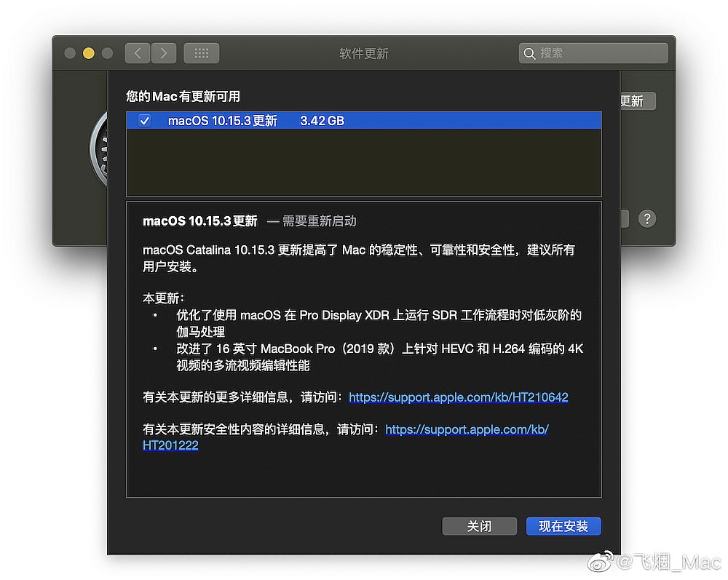The width and height of the screenshot is (728, 580).
Task: Click the yellow minimize window button
Action: (x=89, y=53)
